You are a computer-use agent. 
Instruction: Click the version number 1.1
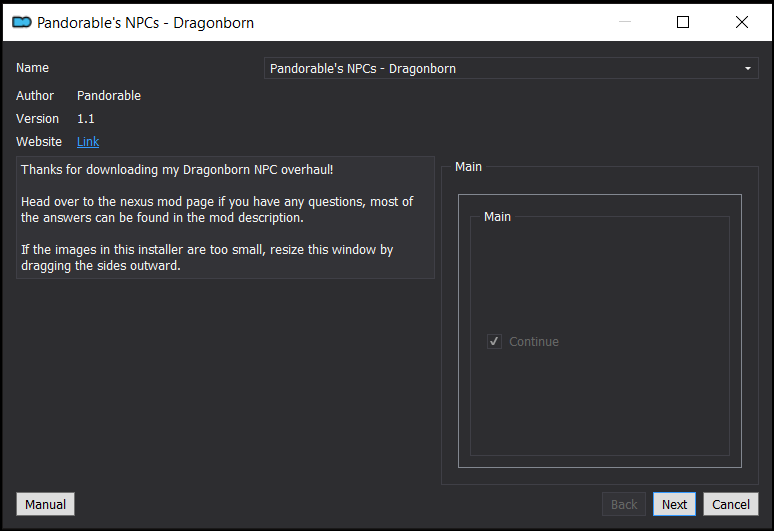point(85,119)
